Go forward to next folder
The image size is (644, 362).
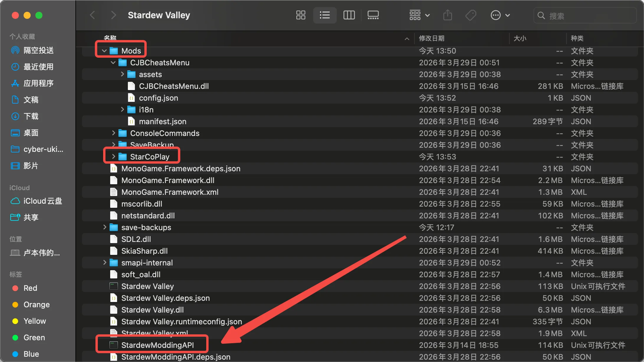113,15
